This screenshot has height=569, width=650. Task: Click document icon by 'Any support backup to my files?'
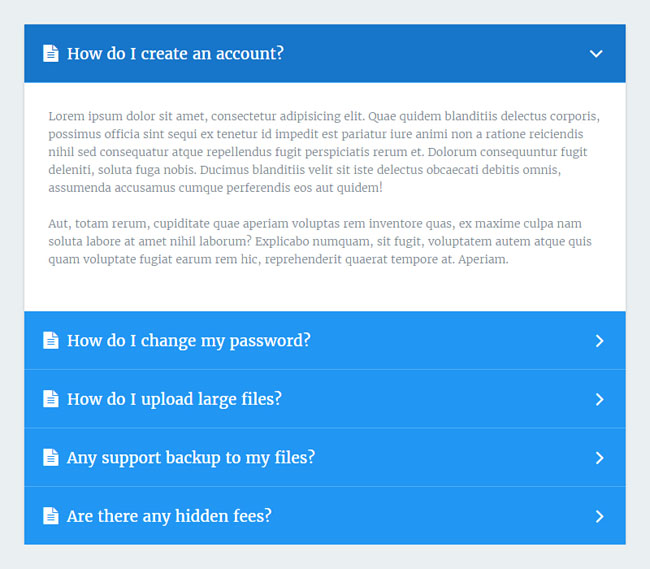point(50,458)
